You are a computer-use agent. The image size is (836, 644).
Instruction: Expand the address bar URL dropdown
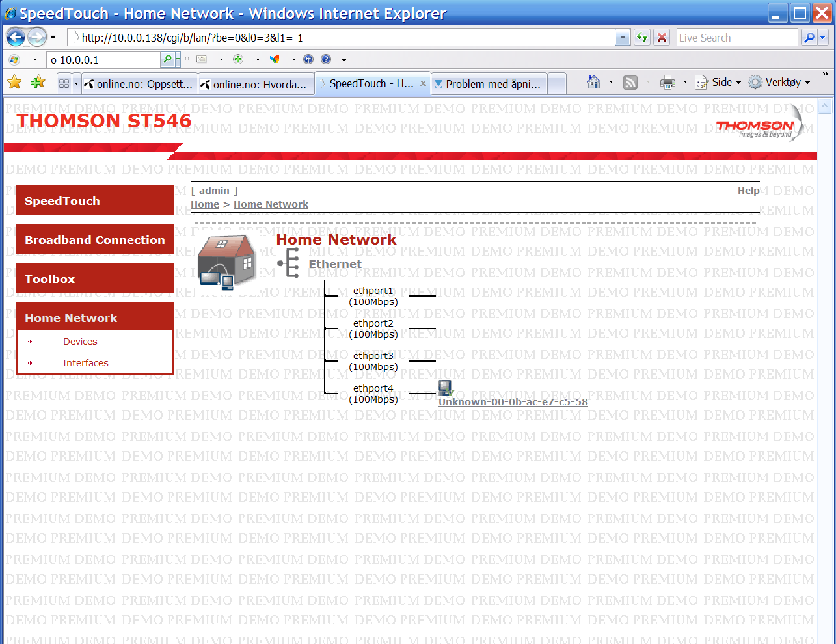(623, 38)
